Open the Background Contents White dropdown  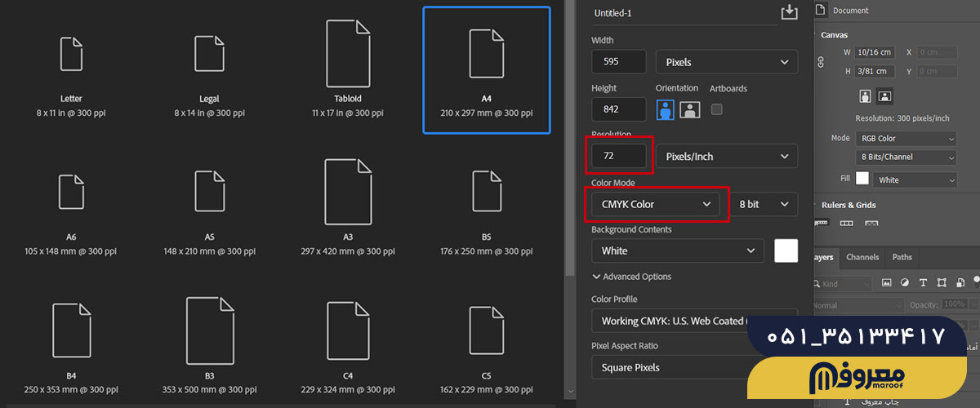pyautogui.click(x=677, y=251)
